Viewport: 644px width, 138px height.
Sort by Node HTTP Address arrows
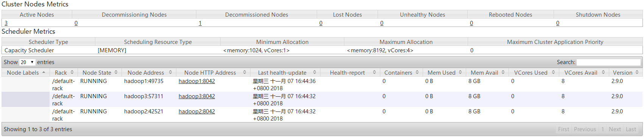click(245, 72)
